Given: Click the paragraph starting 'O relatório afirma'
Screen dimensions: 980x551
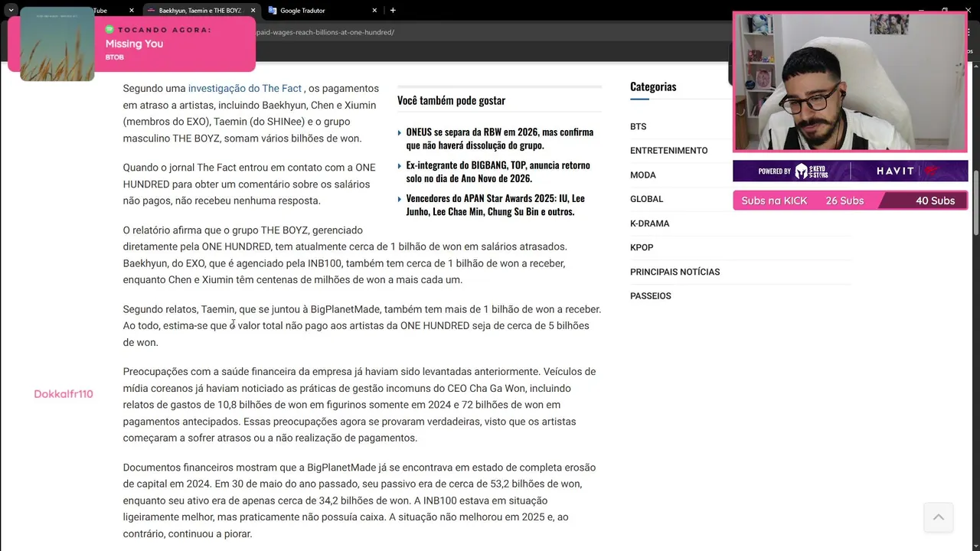Looking at the screenshot, I should tap(345, 255).
